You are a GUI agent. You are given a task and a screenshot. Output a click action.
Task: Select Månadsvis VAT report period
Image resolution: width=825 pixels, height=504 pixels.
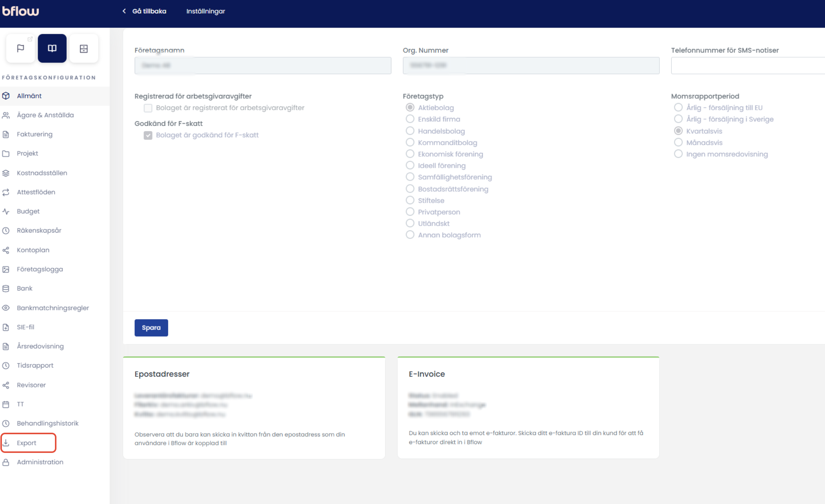pos(678,142)
